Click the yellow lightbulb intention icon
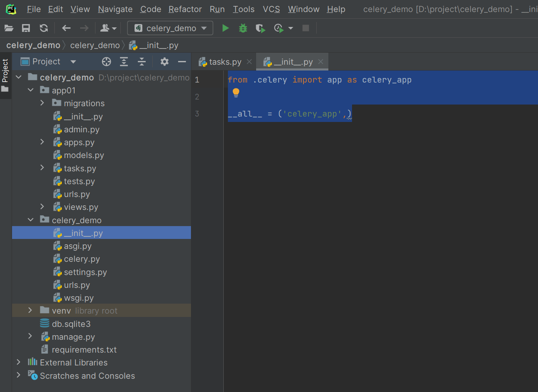This screenshot has width=538, height=392. 236,93
